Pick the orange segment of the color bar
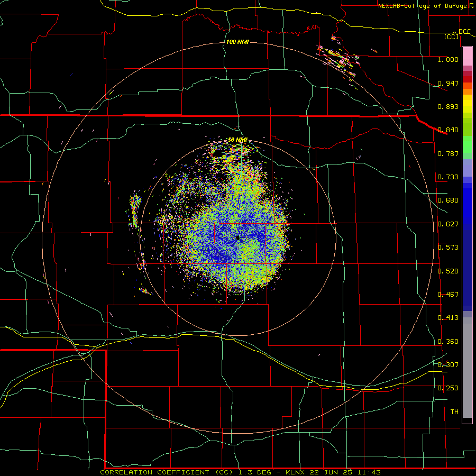The width and height of the screenshot is (476, 476). [467, 91]
